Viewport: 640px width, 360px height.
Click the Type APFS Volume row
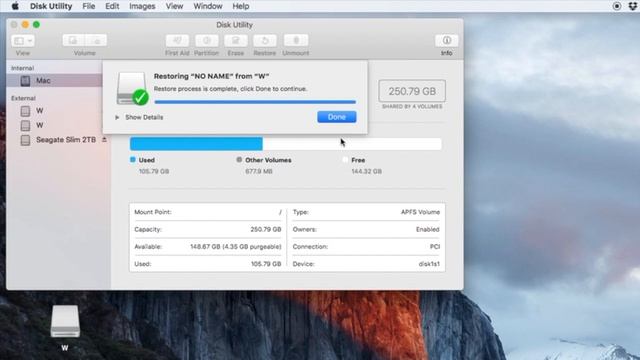point(366,212)
